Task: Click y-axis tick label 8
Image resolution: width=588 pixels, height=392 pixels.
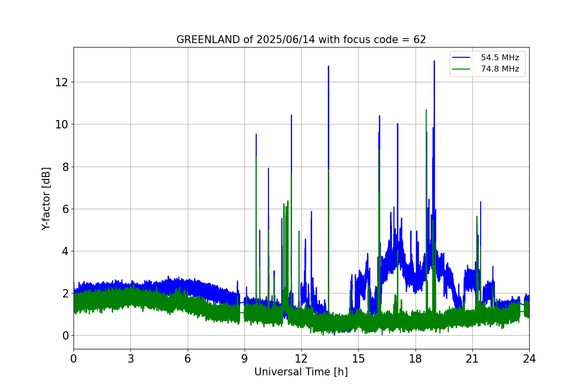Action: point(65,167)
